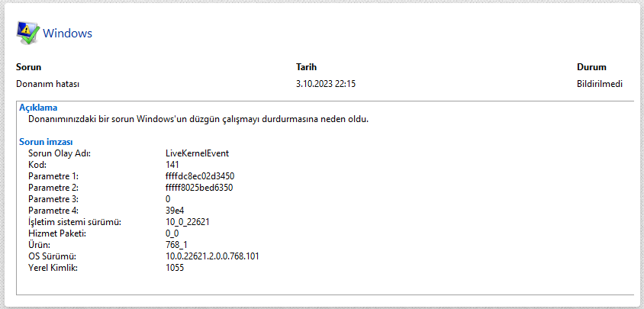Click the Sorun imzası section heading
This screenshot has height=309, width=644.
46,142
